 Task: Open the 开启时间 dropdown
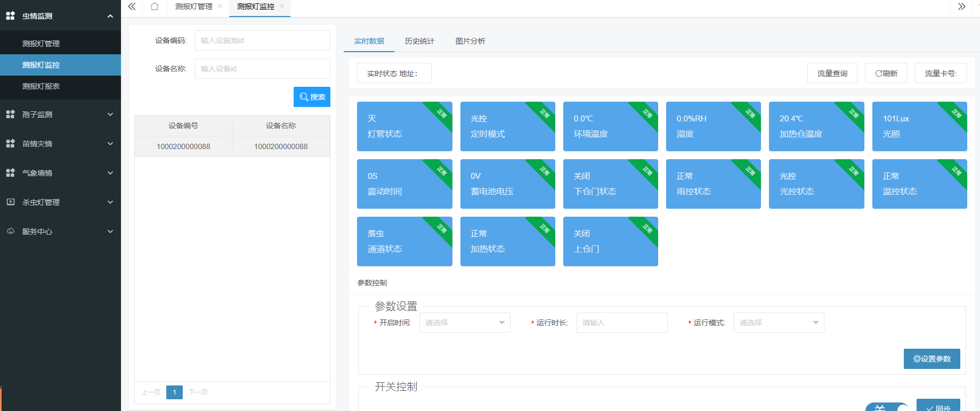465,323
